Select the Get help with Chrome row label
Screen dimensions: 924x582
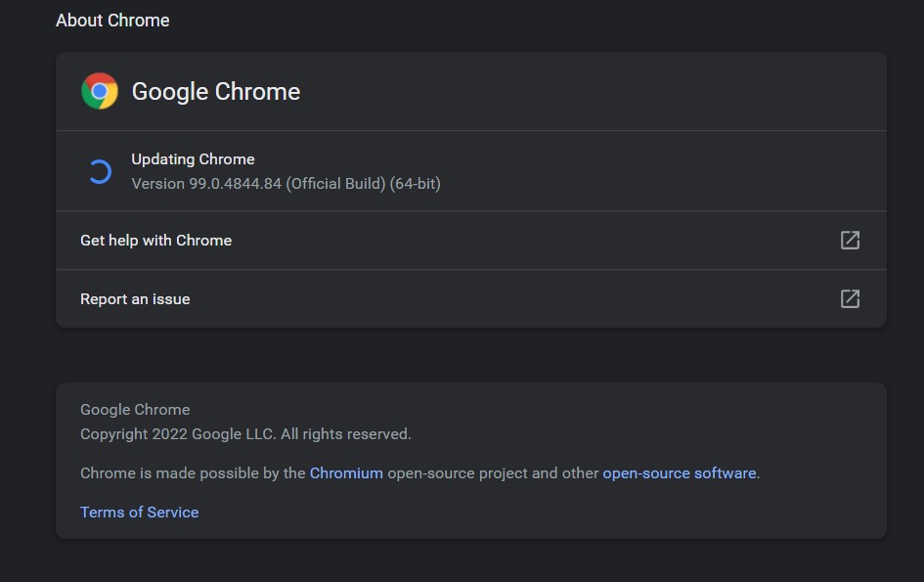click(x=155, y=241)
